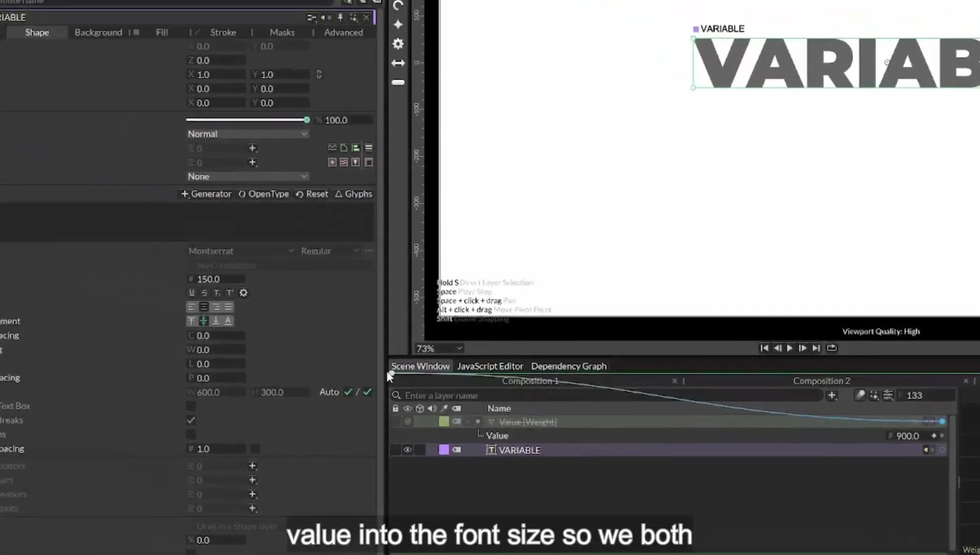Image resolution: width=980 pixels, height=555 pixels.
Task: Click the Generator button
Action: tap(206, 194)
